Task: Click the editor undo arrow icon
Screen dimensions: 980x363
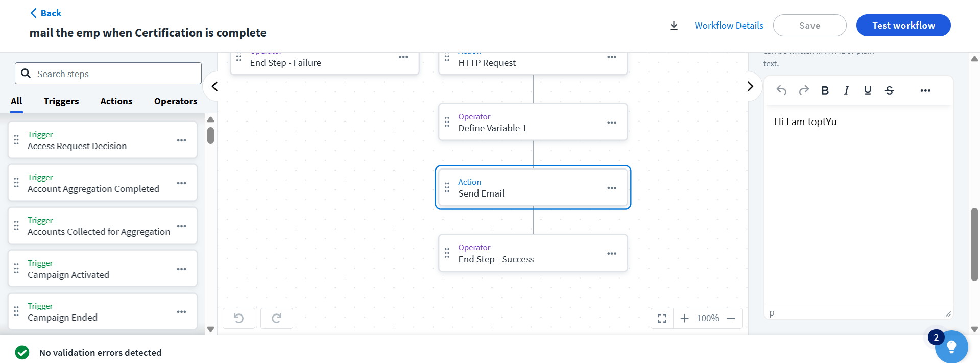Action: pos(781,90)
